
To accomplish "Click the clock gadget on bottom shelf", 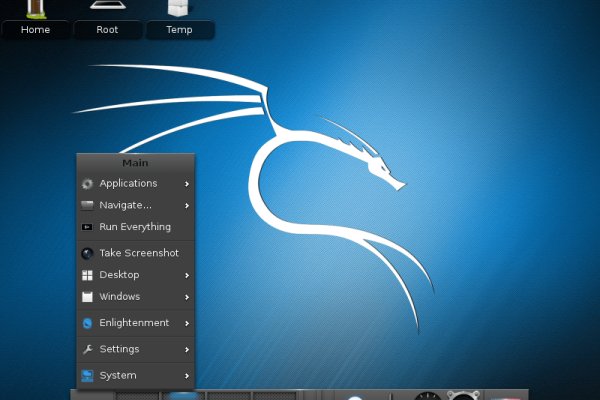I will tap(428, 395).
